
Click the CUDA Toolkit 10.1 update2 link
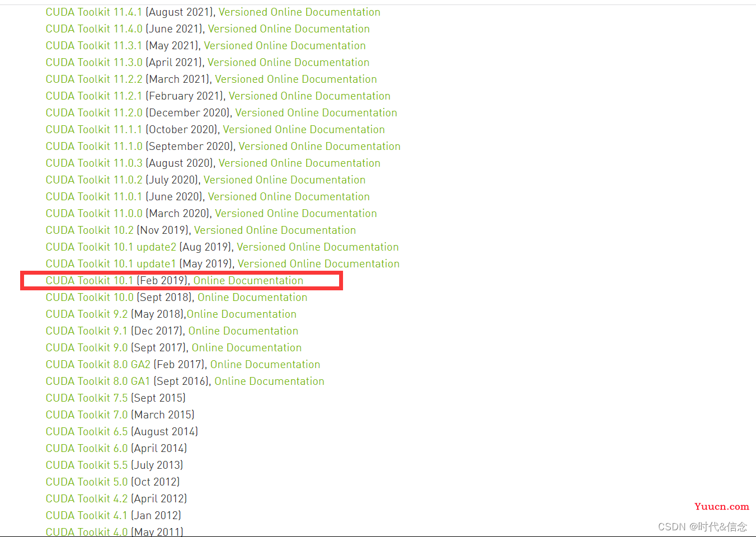click(x=111, y=247)
